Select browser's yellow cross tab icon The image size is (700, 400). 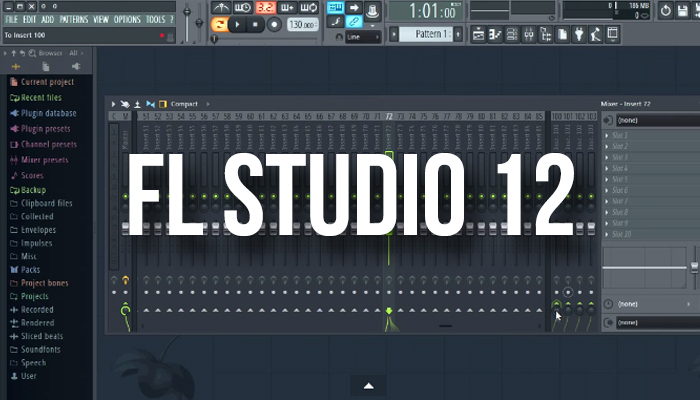(16, 67)
